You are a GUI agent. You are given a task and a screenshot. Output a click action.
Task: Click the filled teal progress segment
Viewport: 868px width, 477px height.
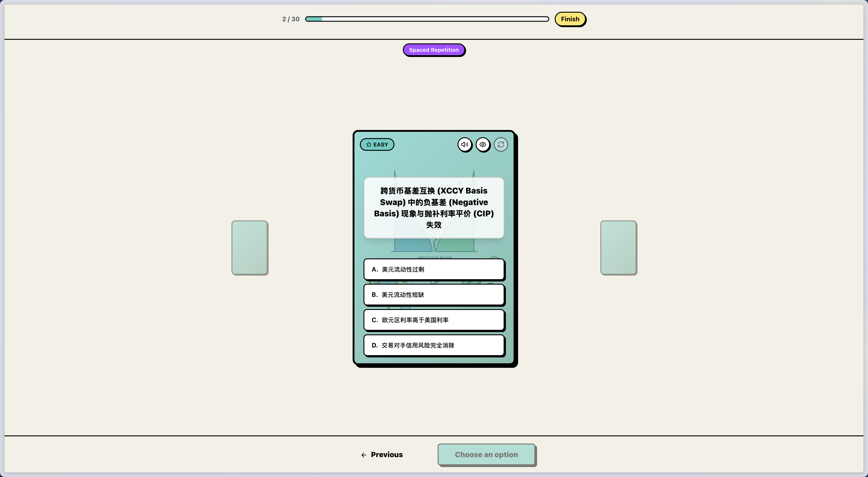[x=314, y=19]
